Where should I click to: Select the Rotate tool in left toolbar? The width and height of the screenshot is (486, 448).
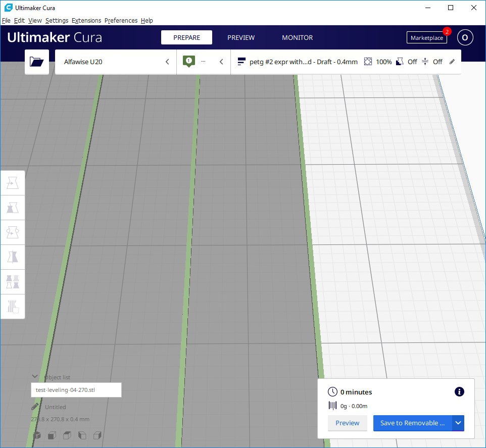pos(13,232)
